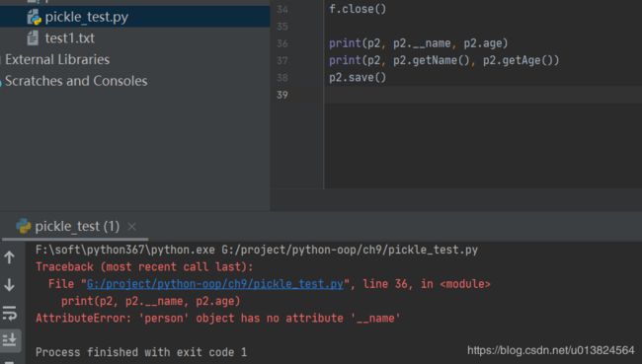642x364 pixels.
Task: Click print(p2, p2.__name, p2.age) in console traceback
Action: (x=151, y=301)
